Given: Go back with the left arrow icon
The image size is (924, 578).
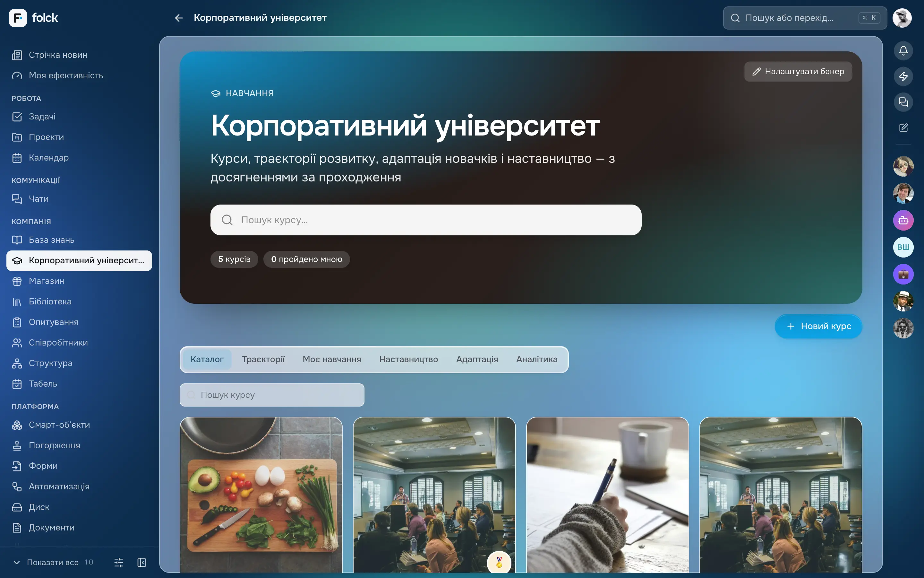Looking at the screenshot, I should click(179, 18).
